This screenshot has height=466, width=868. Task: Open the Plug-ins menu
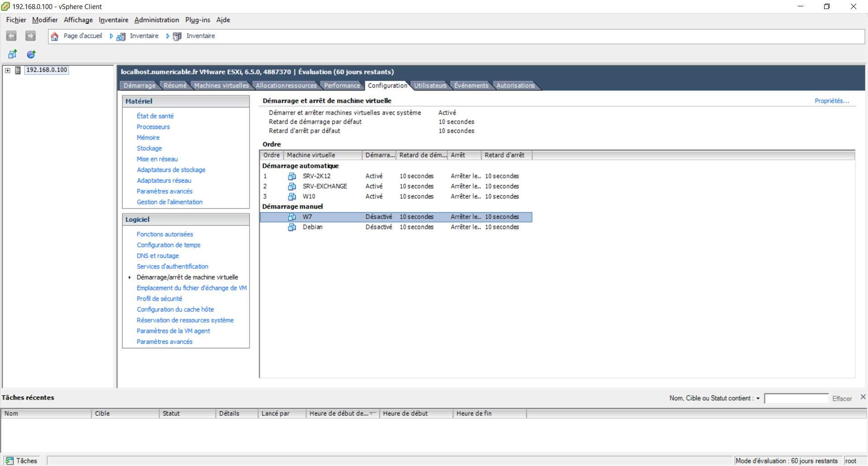198,20
